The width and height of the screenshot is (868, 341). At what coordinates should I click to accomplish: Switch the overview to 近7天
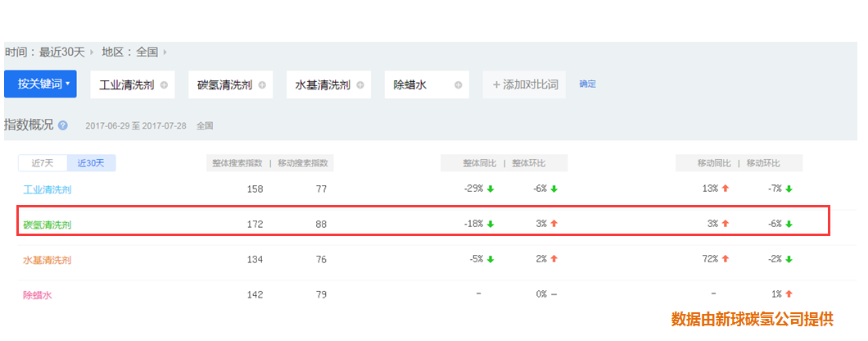(43, 163)
